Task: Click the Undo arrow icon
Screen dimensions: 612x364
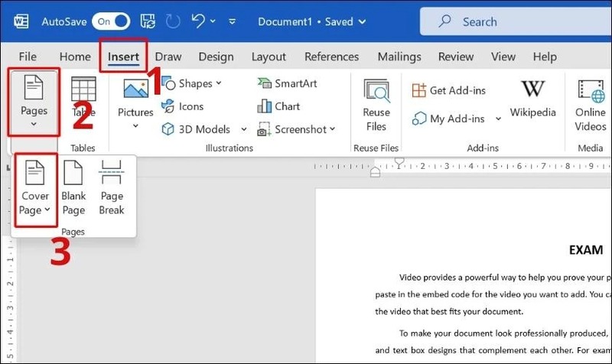Action: [x=198, y=21]
